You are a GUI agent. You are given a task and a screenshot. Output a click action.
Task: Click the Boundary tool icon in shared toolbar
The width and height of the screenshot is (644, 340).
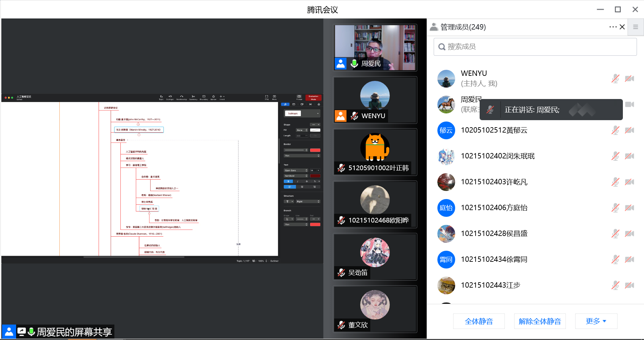point(204,97)
